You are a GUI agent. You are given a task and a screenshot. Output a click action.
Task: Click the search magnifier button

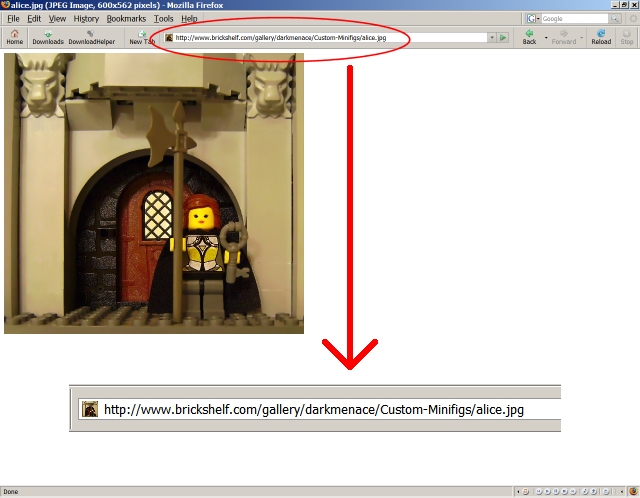tap(614, 19)
